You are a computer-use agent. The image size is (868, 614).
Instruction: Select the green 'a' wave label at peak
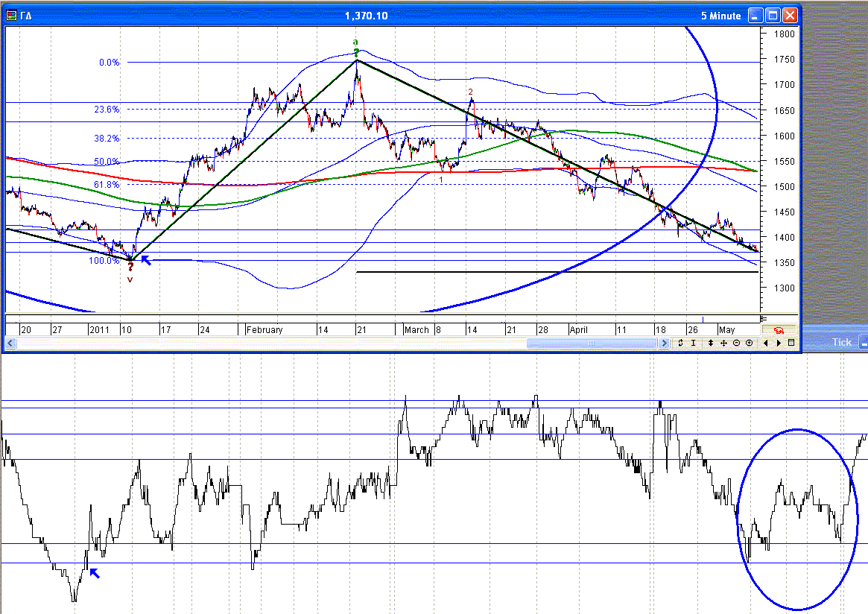click(356, 42)
